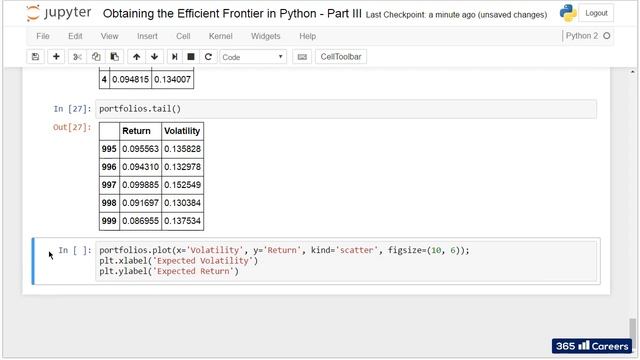Open the cell type Code dropdown
Screen dimensions: 640x360
(x=253, y=57)
